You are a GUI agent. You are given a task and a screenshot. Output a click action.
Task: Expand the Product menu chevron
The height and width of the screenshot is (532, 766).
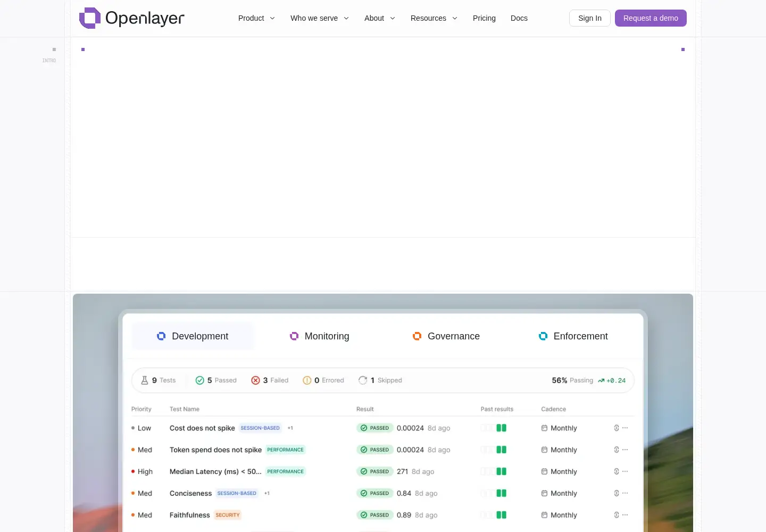tap(272, 18)
